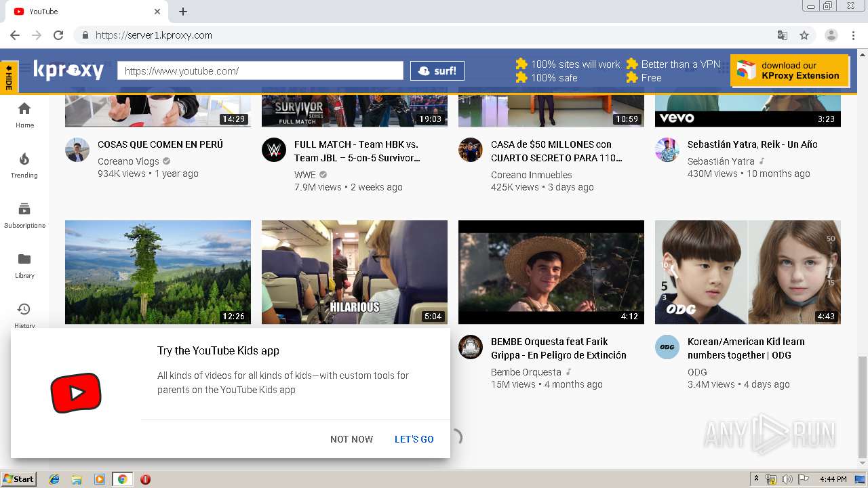Screen dimensions: 868x488
Task: Open the Coreano Vlogs channel name
Action: click(x=128, y=161)
